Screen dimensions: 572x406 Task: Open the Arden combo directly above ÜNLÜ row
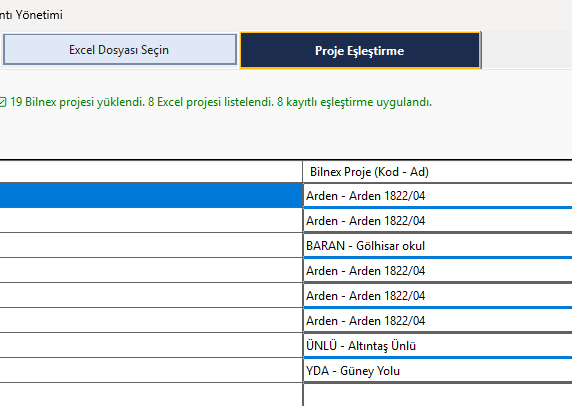point(437,321)
